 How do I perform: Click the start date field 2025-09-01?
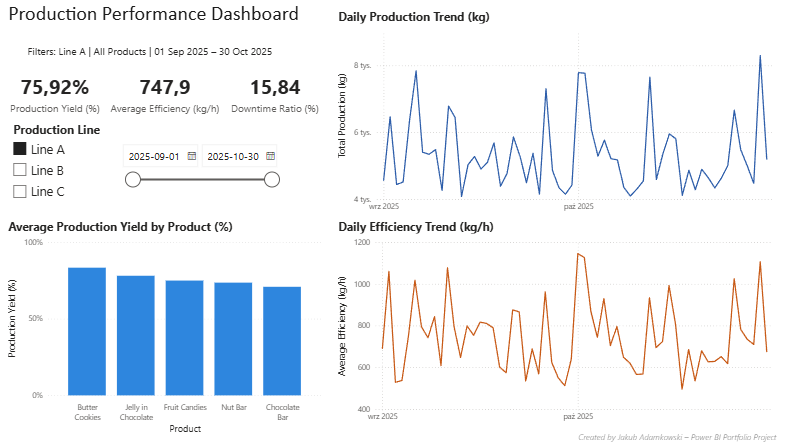pos(160,156)
